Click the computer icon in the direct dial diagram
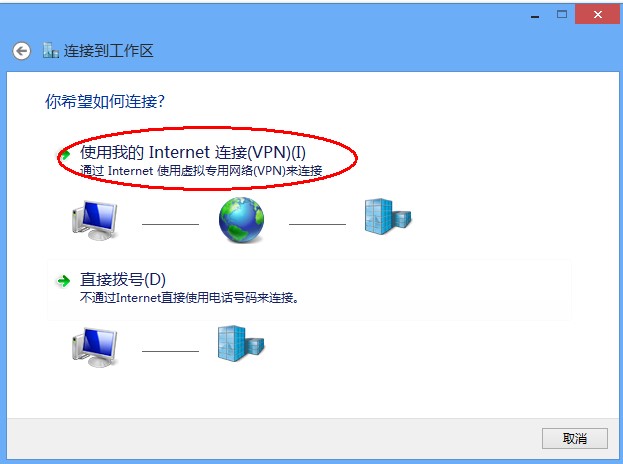The width and height of the screenshot is (623, 464). (95, 347)
